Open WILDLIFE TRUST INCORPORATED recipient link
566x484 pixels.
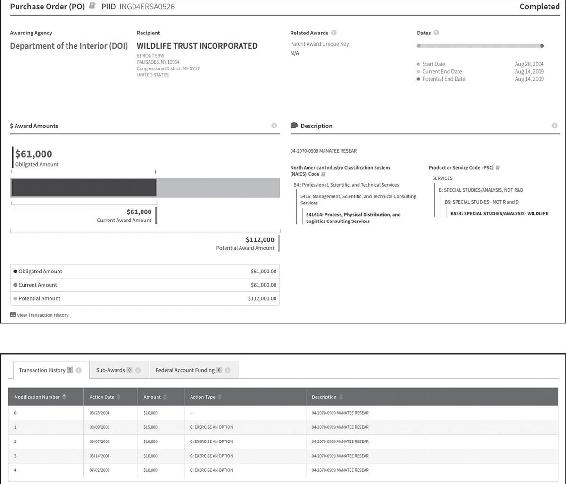coord(197,46)
